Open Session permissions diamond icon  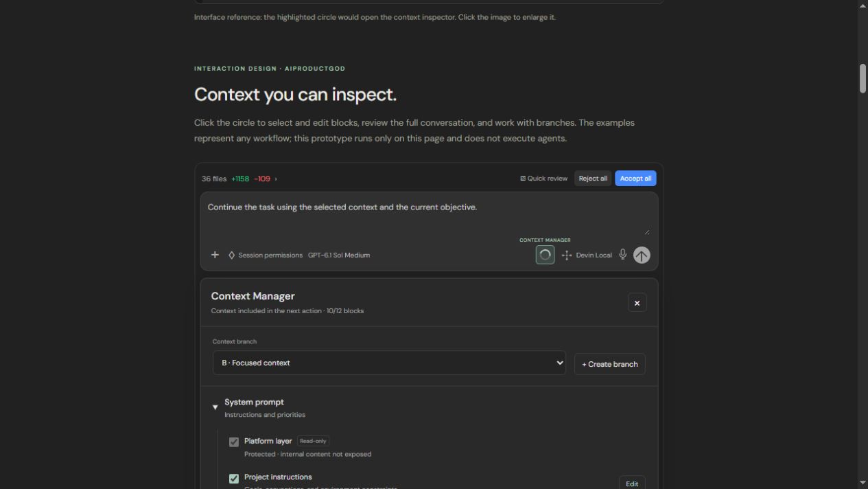(231, 255)
